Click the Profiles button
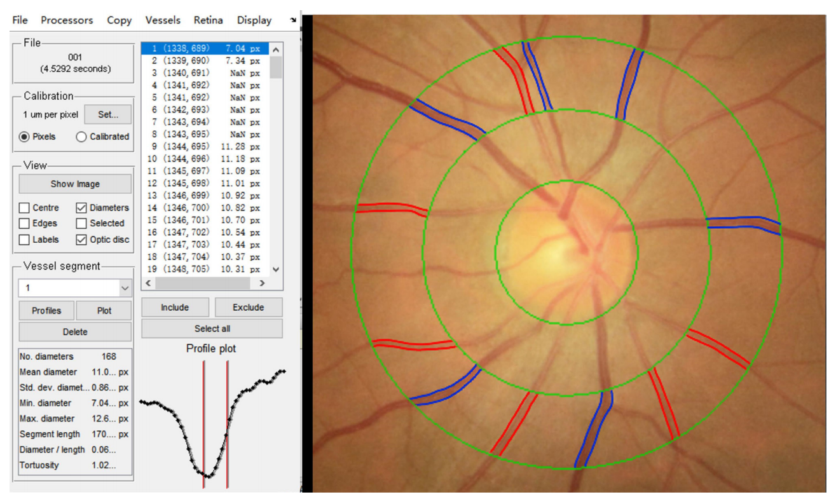The width and height of the screenshot is (836, 504). tap(46, 311)
